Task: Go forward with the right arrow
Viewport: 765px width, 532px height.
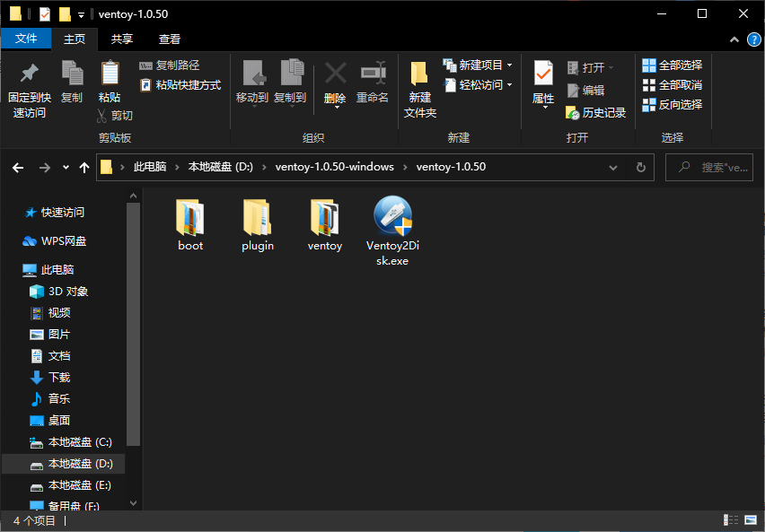Action: click(45, 168)
